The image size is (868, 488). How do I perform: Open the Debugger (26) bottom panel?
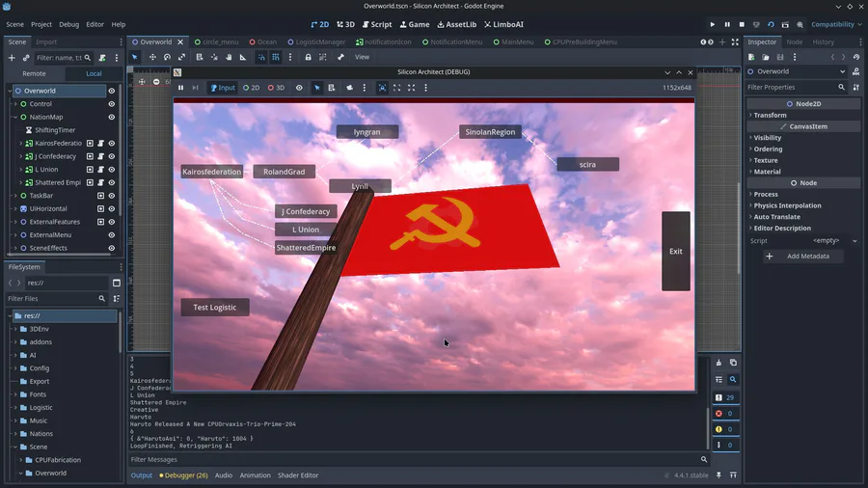[x=183, y=475]
